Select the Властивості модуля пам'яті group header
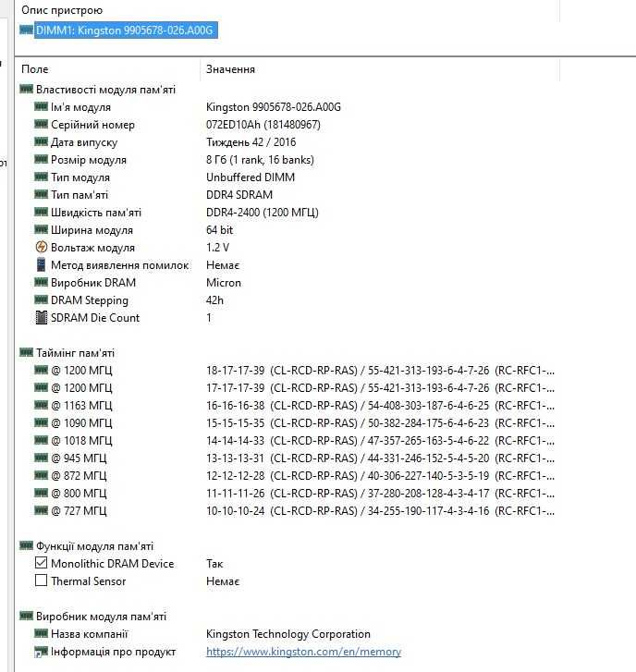 coord(106,90)
